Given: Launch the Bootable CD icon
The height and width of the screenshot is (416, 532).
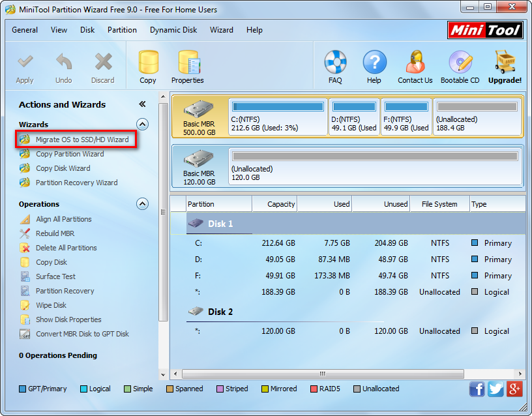Looking at the screenshot, I should pos(460,62).
